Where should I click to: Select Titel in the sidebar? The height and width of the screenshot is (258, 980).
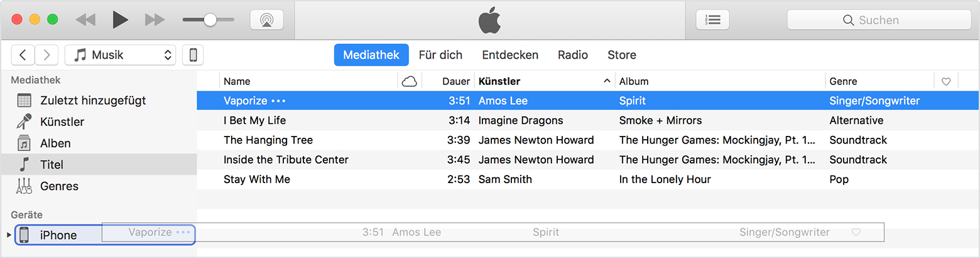(x=99, y=164)
